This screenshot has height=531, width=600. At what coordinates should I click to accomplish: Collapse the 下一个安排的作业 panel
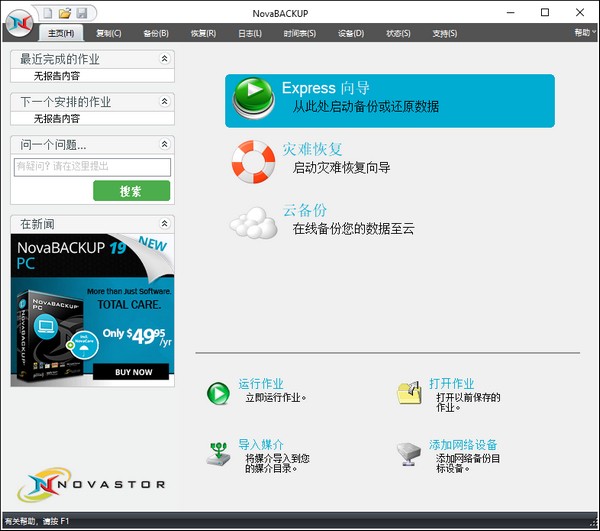[x=164, y=101]
